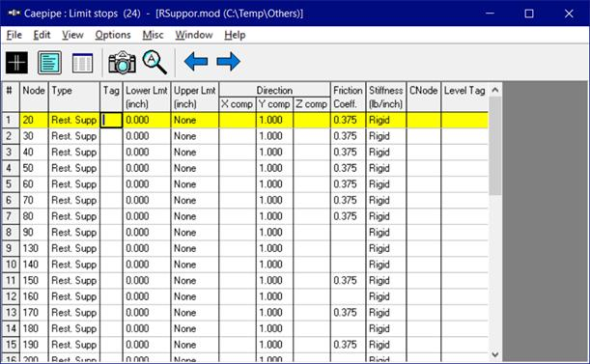Open the File menu
The height and width of the screenshot is (364, 590).
tap(14, 35)
